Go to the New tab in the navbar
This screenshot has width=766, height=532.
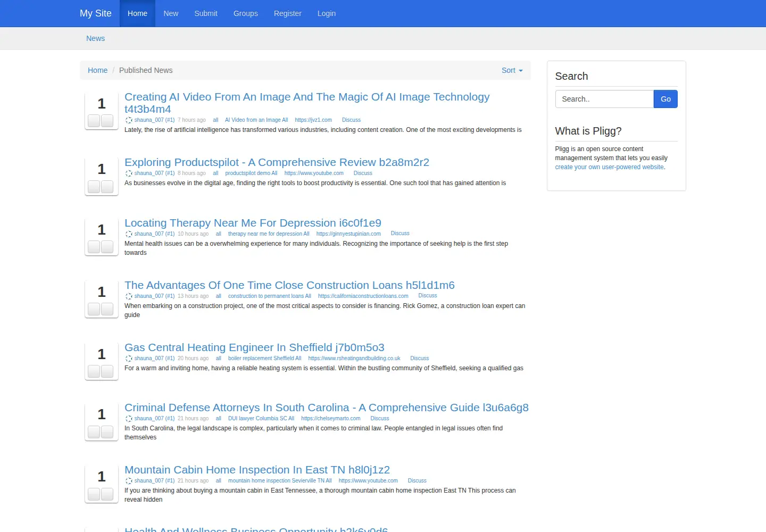pyautogui.click(x=171, y=13)
